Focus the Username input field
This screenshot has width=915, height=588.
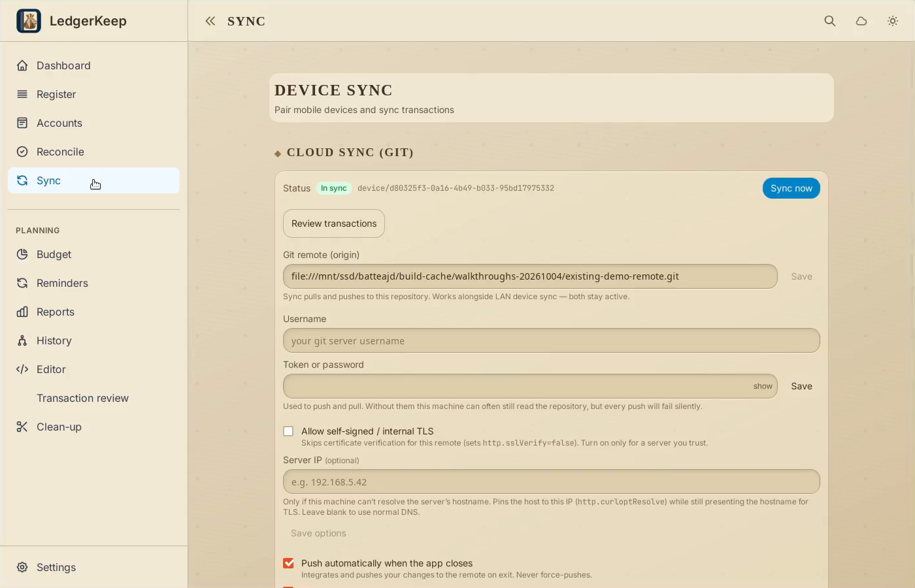click(x=552, y=340)
